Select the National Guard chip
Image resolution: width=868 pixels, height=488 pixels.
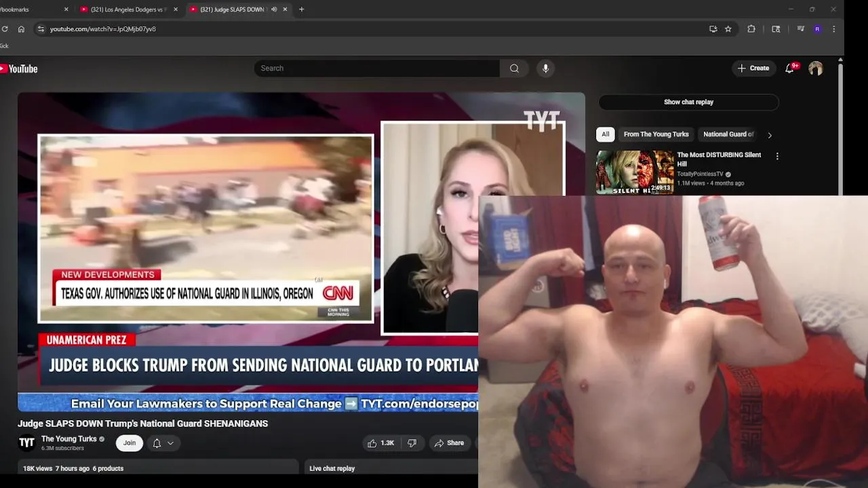point(728,134)
